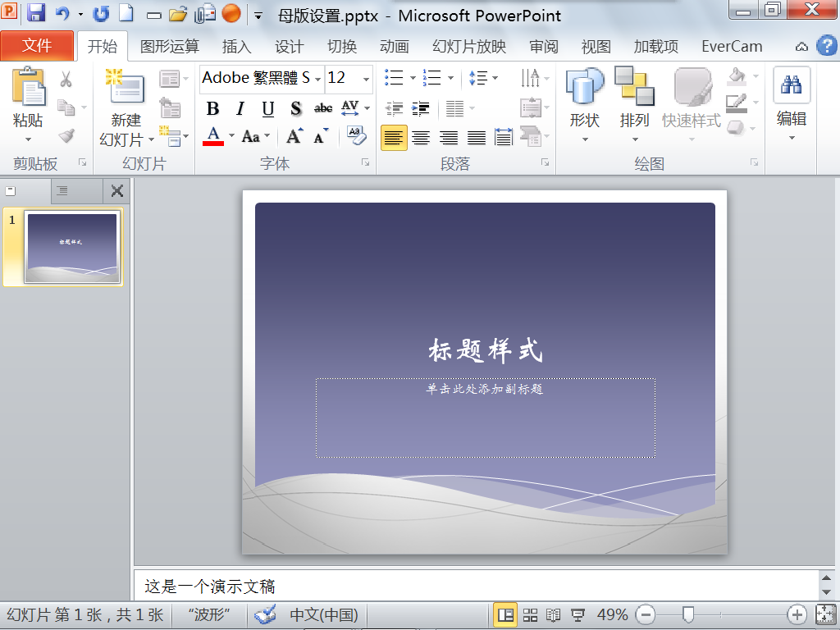The image size is (840, 630).
Task: Click the 中文(中国) language indicator
Action: coord(324,614)
